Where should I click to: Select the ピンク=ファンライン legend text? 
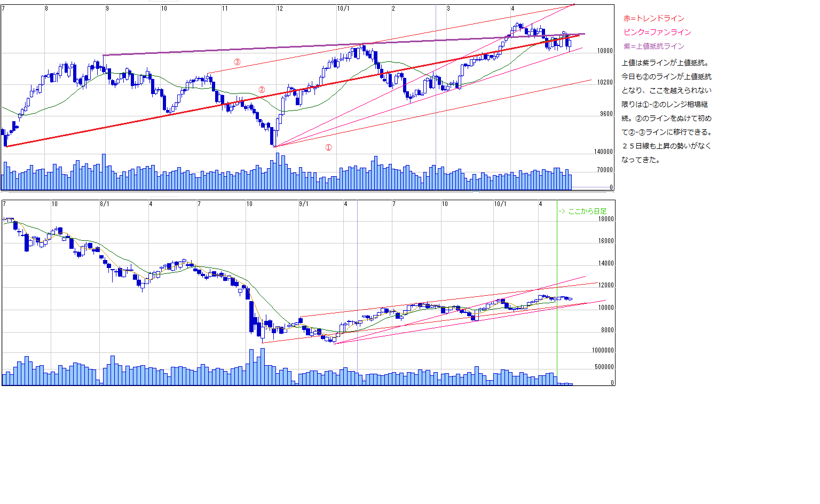(x=657, y=33)
